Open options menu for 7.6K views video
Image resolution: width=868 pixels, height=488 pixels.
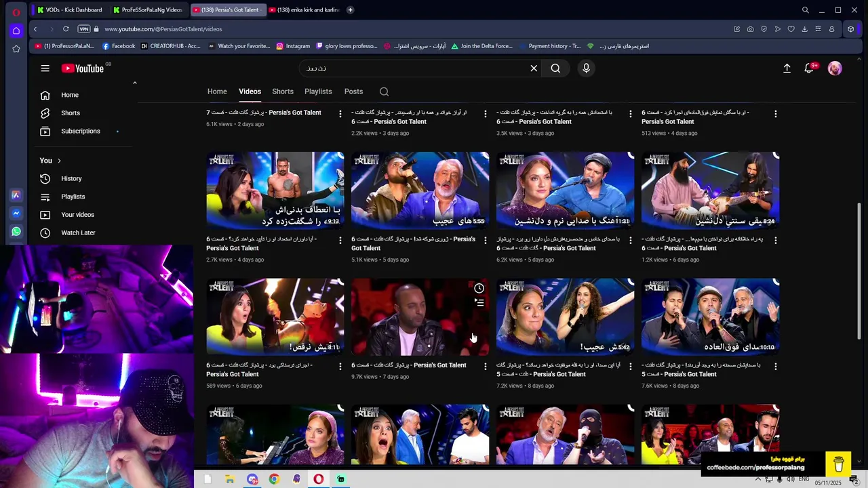click(x=776, y=366)
